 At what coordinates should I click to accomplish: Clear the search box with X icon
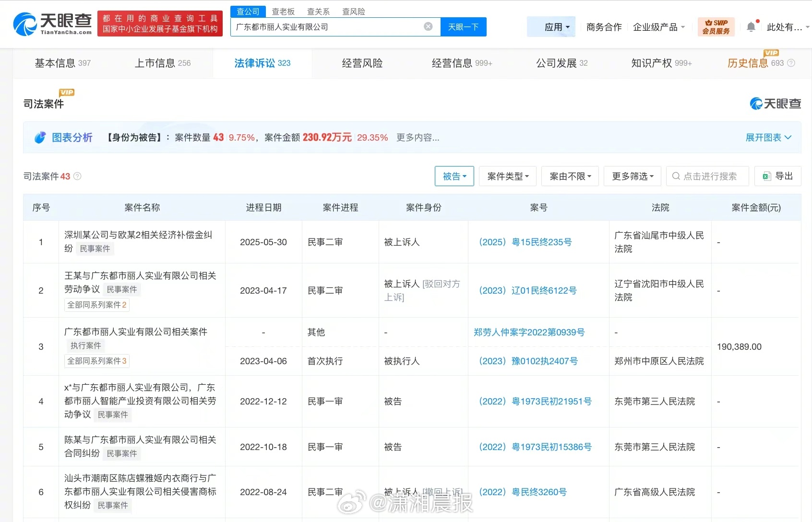click(x=428, y=27)
